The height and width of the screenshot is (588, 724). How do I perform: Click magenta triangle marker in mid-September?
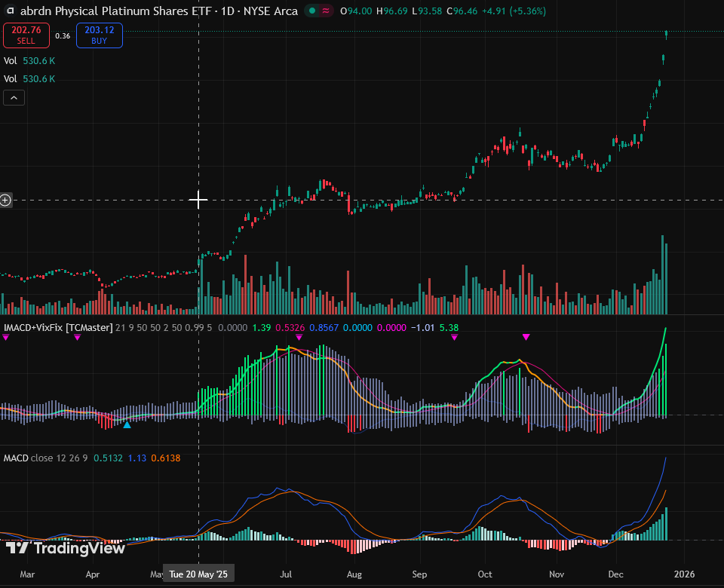[454, 338]
